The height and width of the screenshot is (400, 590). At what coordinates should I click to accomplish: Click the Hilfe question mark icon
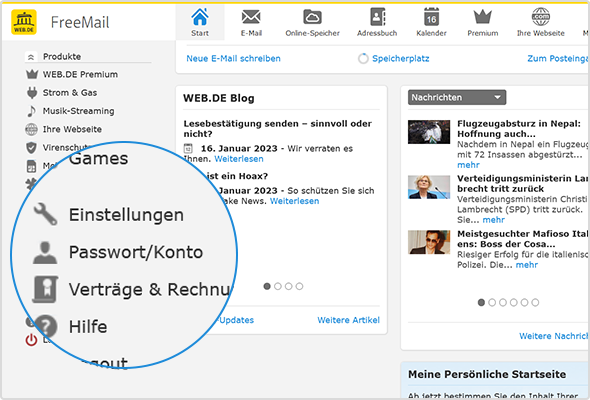click(x=46, y=326)
